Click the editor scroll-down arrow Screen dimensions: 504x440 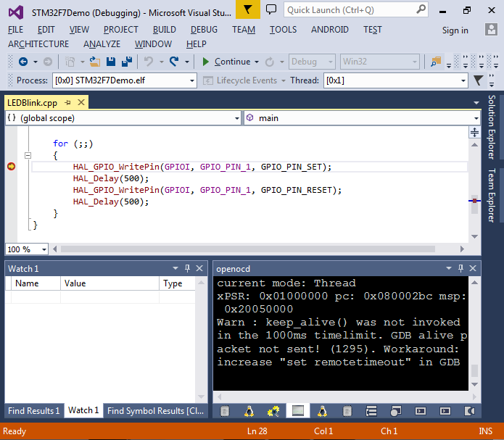point(474,236)
